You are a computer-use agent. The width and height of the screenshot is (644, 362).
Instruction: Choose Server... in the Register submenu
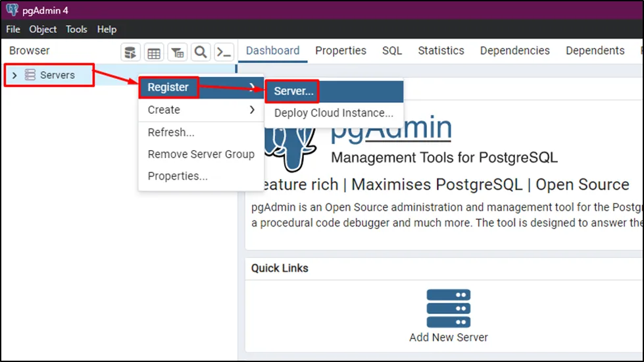[334, 91]
